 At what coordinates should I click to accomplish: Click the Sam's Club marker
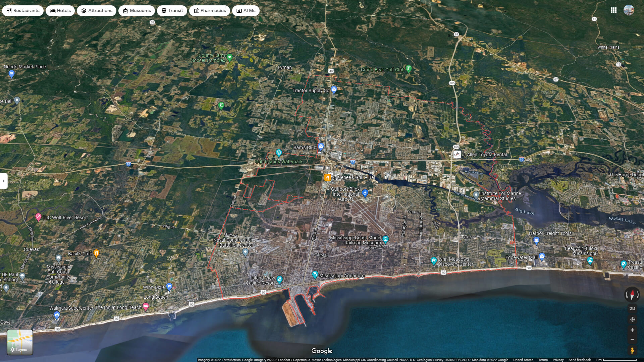pyautogui.click(x=320, y=145)
